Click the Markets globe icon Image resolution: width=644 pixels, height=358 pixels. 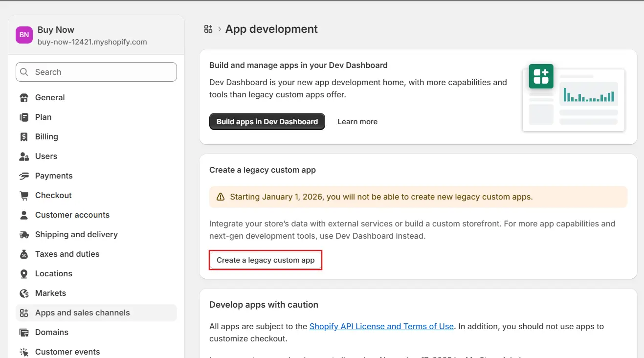point(24,293)
